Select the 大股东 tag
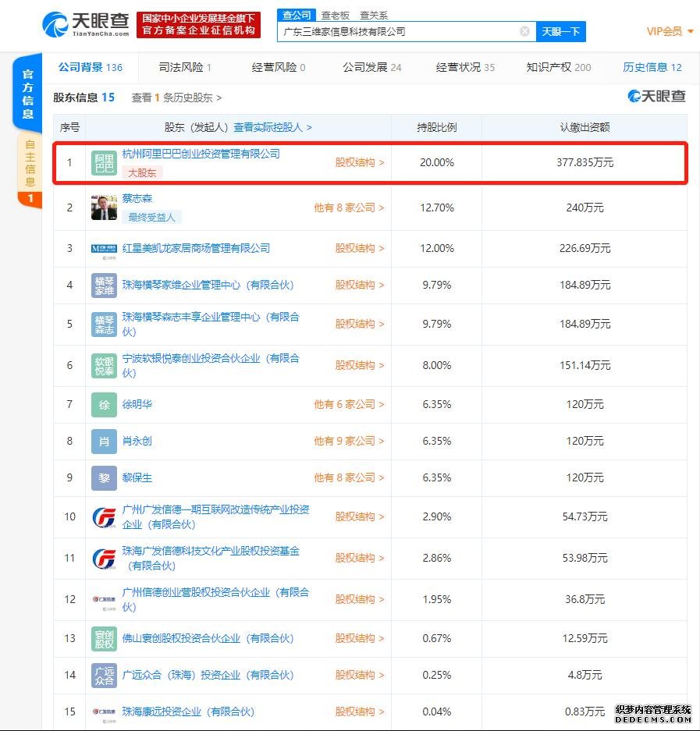Viewport: 700px width, 731px height. tap(142, 173)
